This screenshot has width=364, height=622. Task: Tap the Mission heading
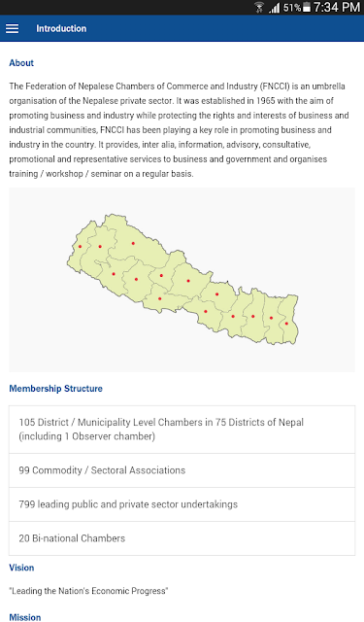pyautogui.click(x=25, y=617)
